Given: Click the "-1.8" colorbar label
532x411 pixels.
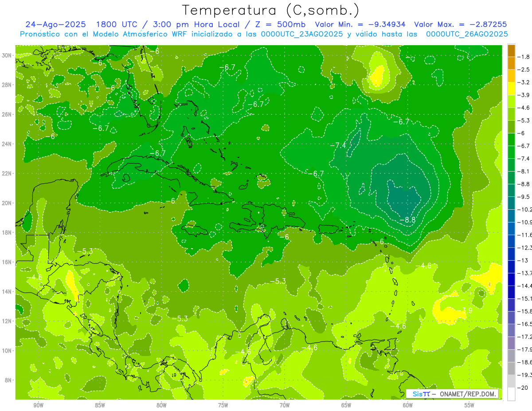Looking at the screenshot, I should point(524,57).
